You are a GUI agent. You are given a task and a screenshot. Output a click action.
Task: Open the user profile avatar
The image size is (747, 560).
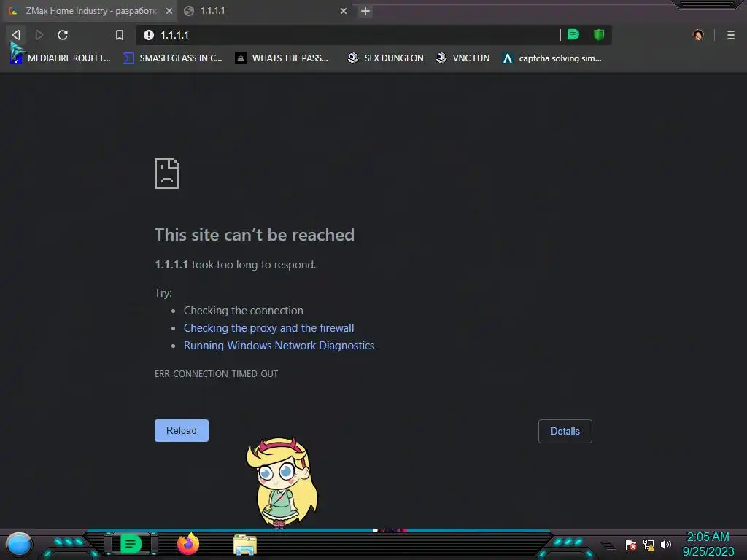[x=698, y=35]
